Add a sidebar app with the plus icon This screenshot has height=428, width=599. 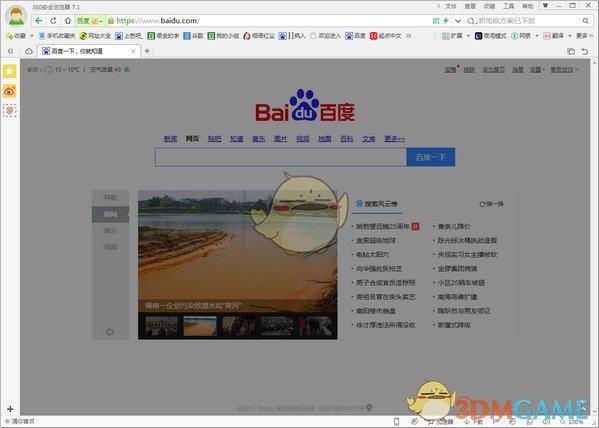[10, 409]
